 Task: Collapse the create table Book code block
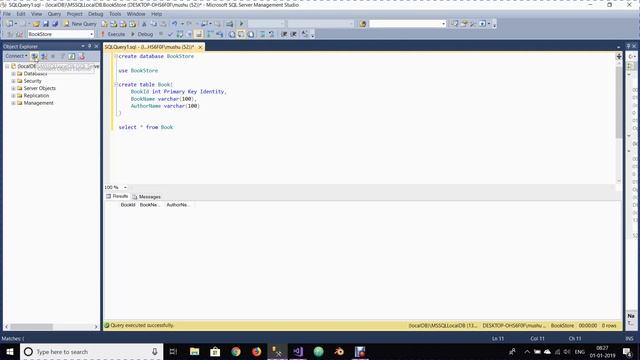tap(116, 84)
